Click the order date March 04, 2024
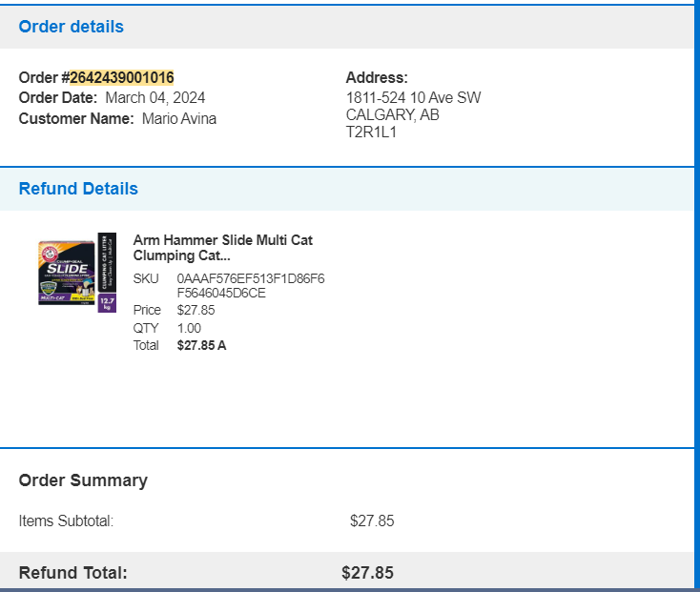 pos(154,97)
